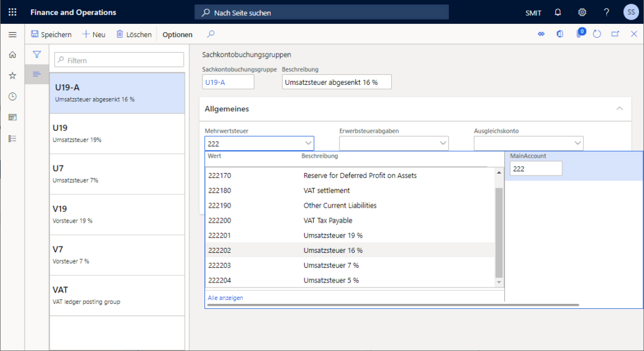644x351 pixels.
Task: Click the Alle anzeigen link
Action: click(x=225, y=298)
